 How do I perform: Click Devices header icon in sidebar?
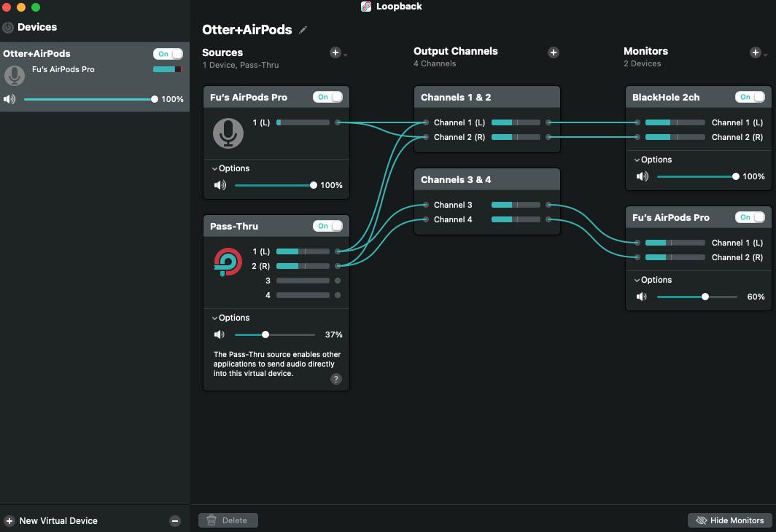pos(8,28)
